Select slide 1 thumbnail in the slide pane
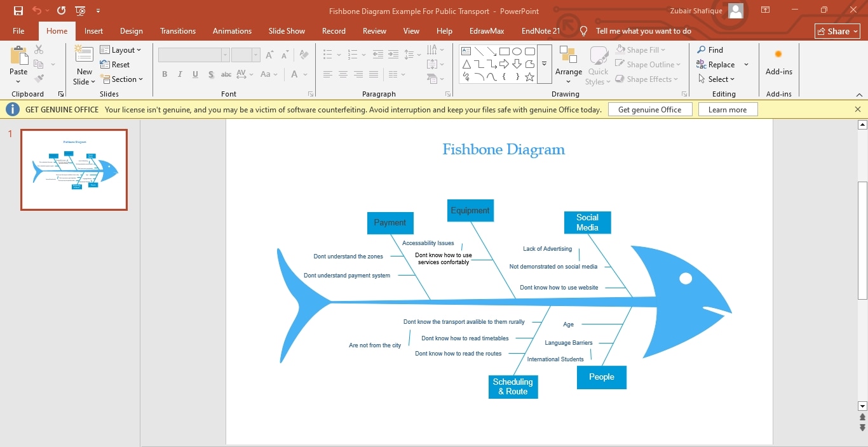 click(74, 170)
